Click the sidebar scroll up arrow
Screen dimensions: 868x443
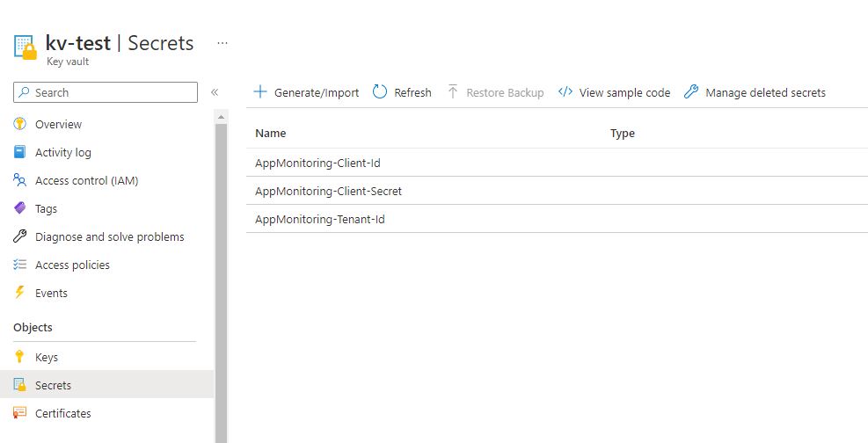221,117
